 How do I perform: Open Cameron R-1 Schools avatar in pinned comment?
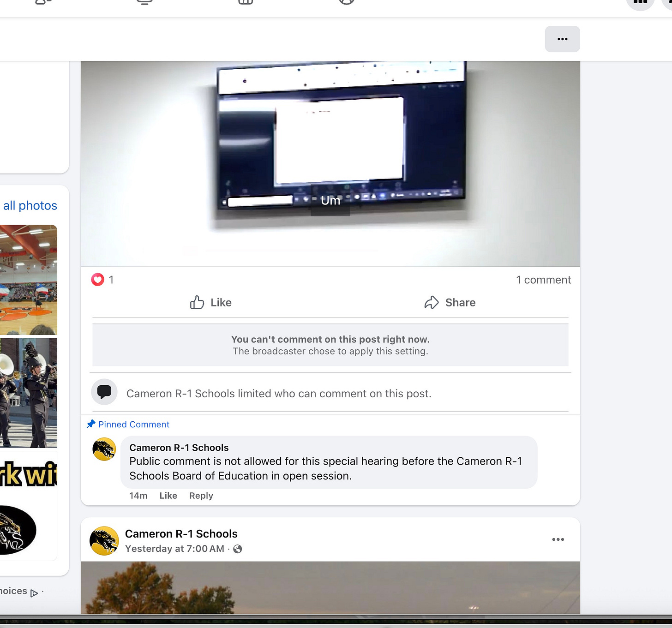(104, 449)
